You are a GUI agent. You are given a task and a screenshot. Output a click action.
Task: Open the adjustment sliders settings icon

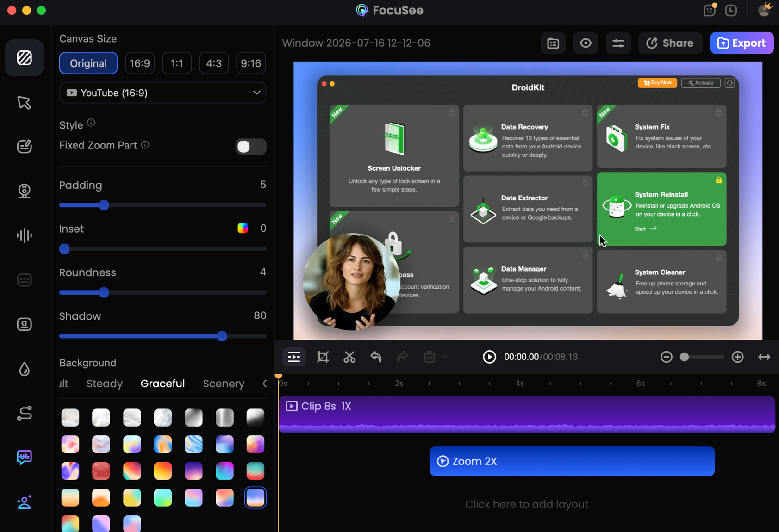tap(618, 43)
